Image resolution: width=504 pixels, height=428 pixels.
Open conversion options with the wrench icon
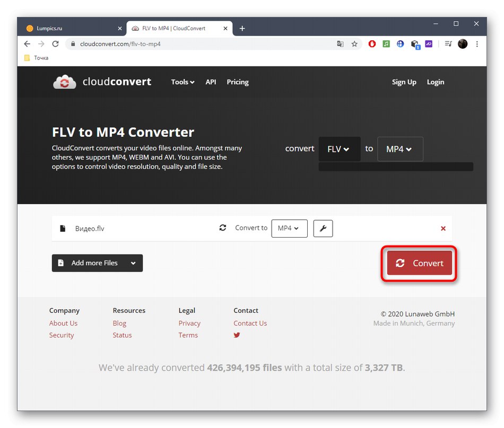pyautogui.click(x=323, y=229)
